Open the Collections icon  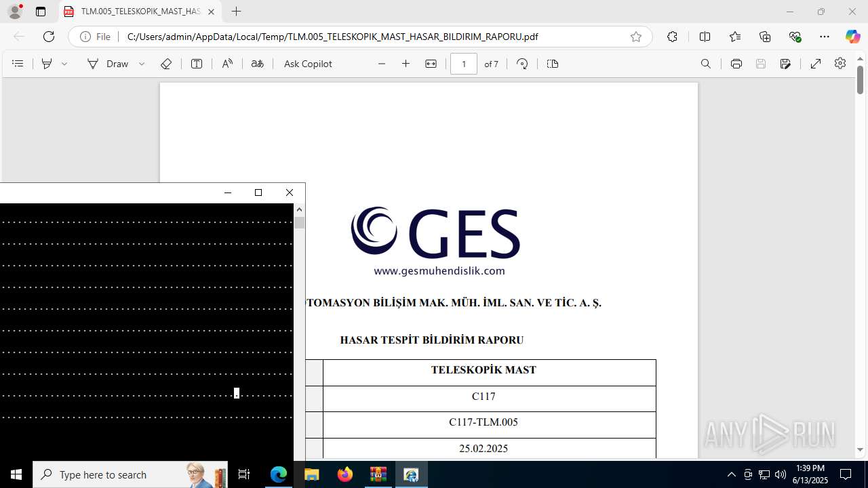(x=765, y=37)
